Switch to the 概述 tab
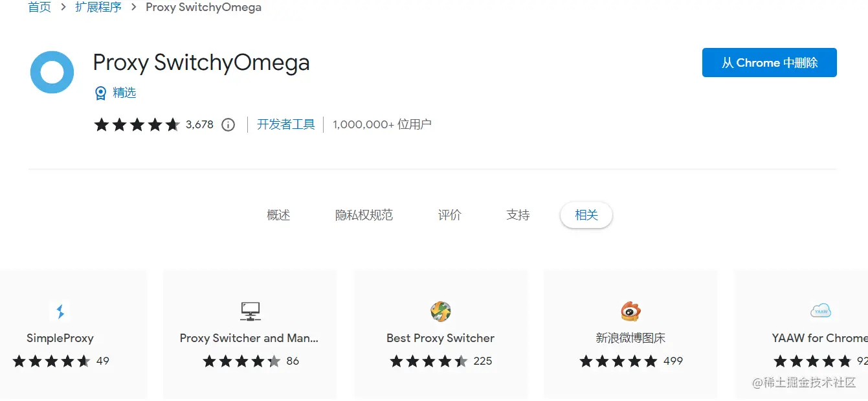The width and height of the screenshot is (868, 401). point(278,215)
